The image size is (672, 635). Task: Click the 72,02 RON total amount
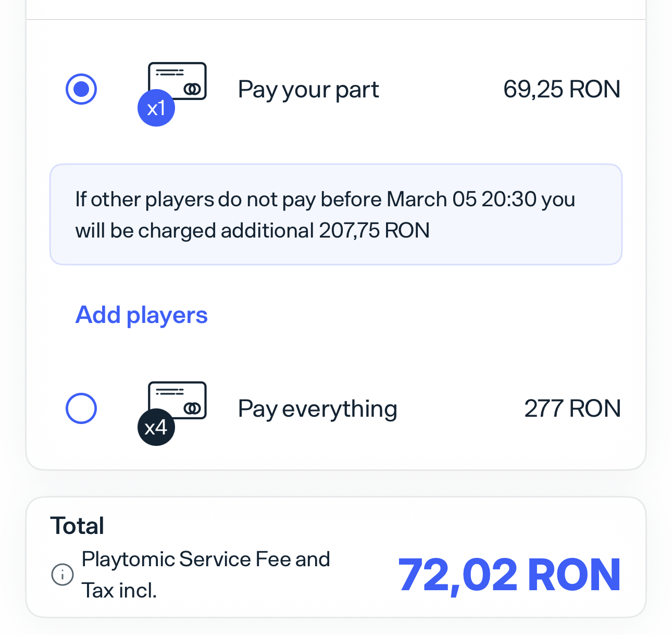[509, 574]
